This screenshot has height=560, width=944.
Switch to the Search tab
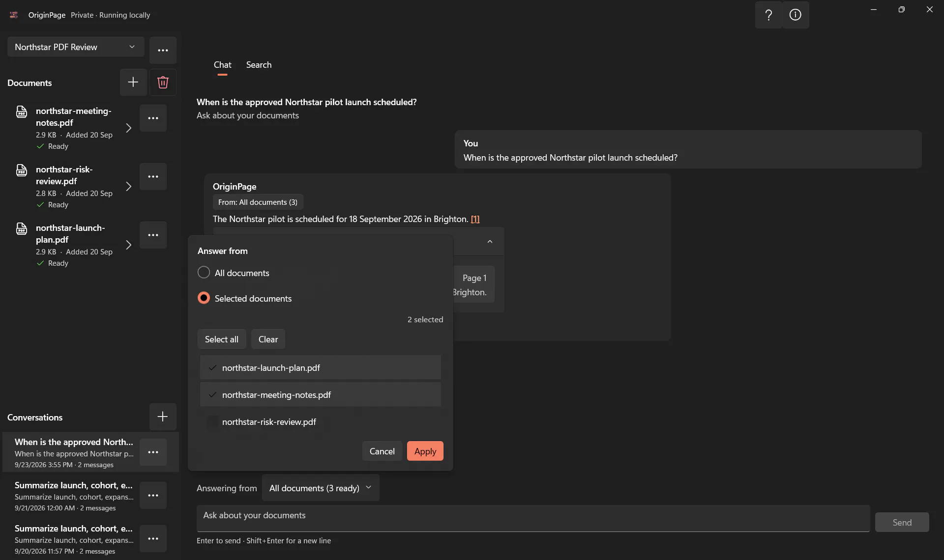click(x=259, y=65)
